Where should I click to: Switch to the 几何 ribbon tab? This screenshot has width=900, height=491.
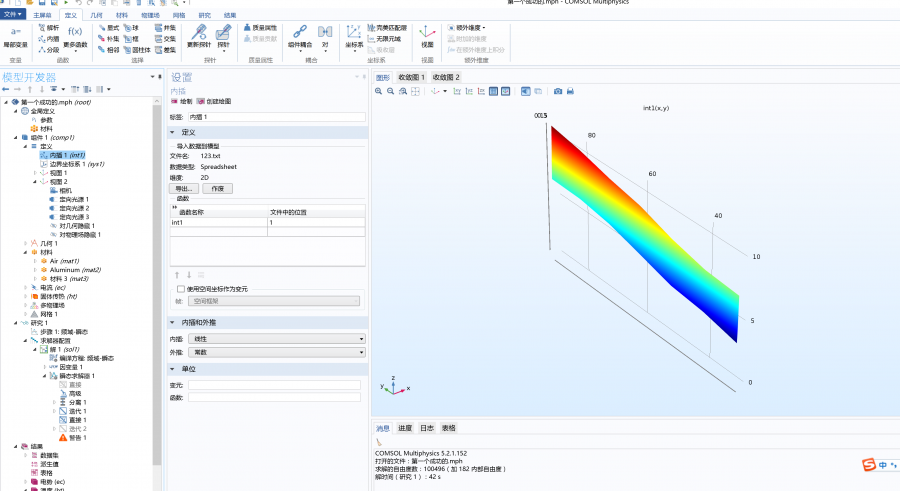click(x=96, y=15)
